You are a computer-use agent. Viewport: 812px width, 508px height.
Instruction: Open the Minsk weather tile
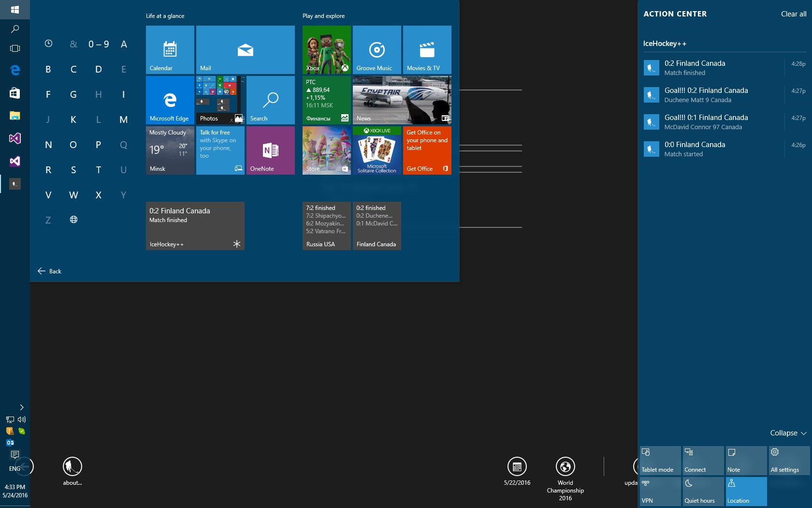170,150
